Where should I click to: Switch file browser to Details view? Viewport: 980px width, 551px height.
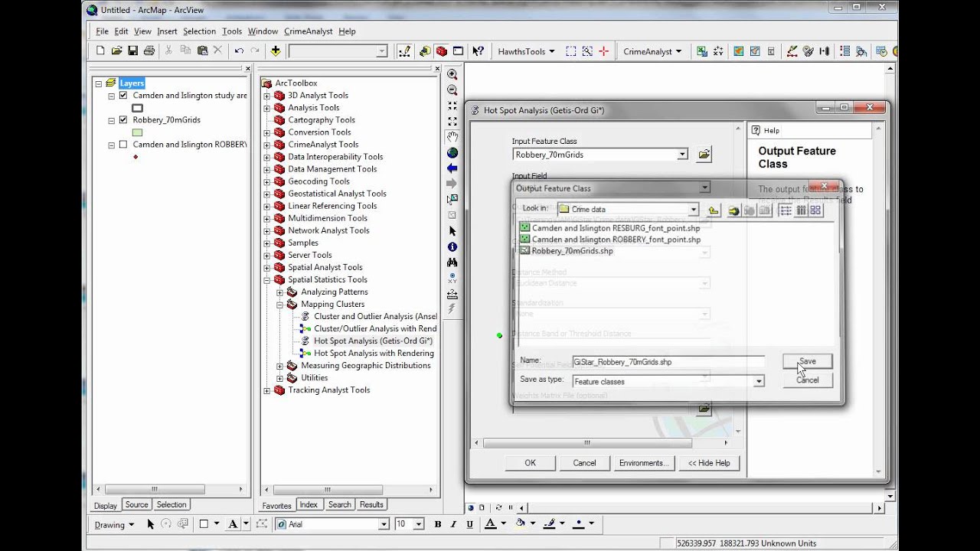coord(801,210)
